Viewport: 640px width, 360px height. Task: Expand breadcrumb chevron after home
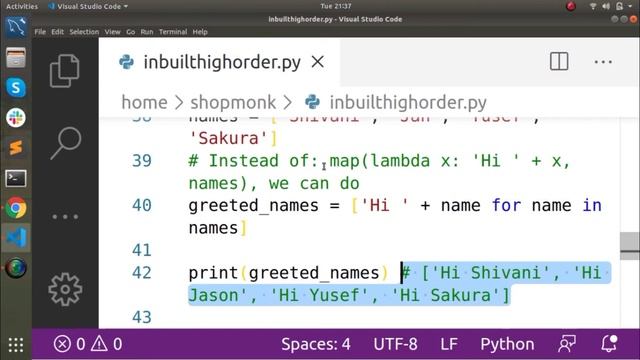tap(179, 102)
